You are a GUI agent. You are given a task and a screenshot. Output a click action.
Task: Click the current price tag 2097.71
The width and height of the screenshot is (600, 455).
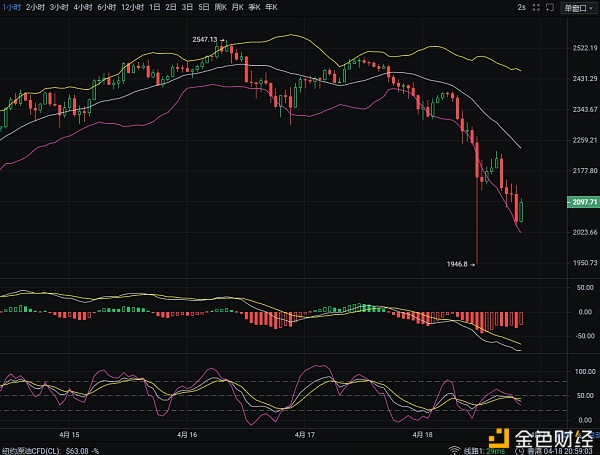pyautogui.click(x=583, y=202)
